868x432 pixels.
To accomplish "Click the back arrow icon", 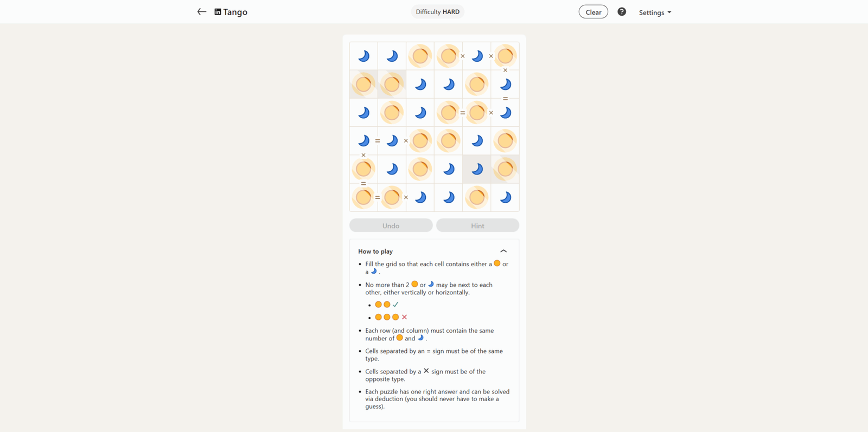I will click(201, 11).
